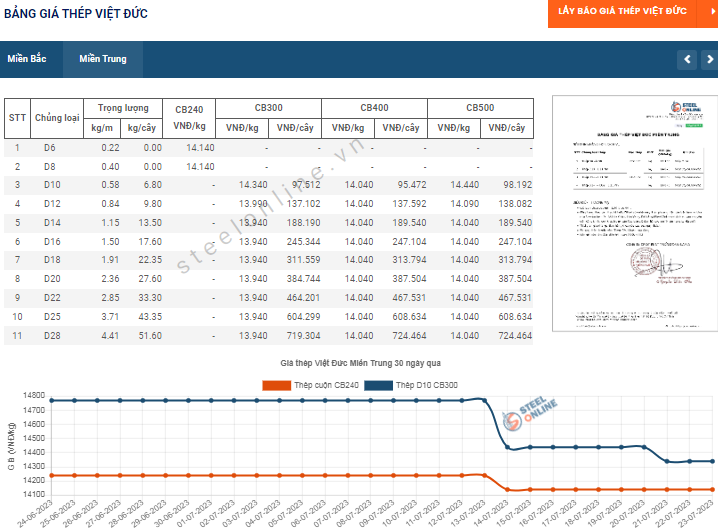Viewport: 718px width, 531px height.
Task: Click the STT column header
Action: [x=17, y=118]
